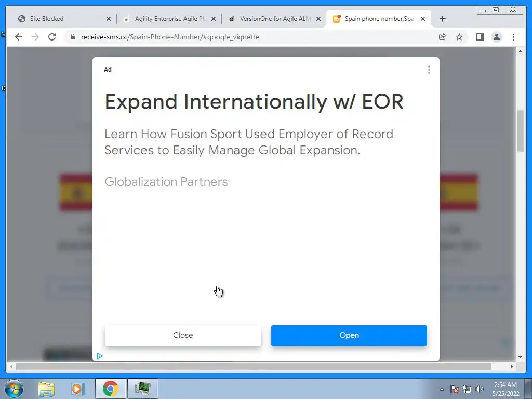The image size is (532, 399).
Task: Click the AdChoices triangle icon
Action: click(x=100, y=356)
